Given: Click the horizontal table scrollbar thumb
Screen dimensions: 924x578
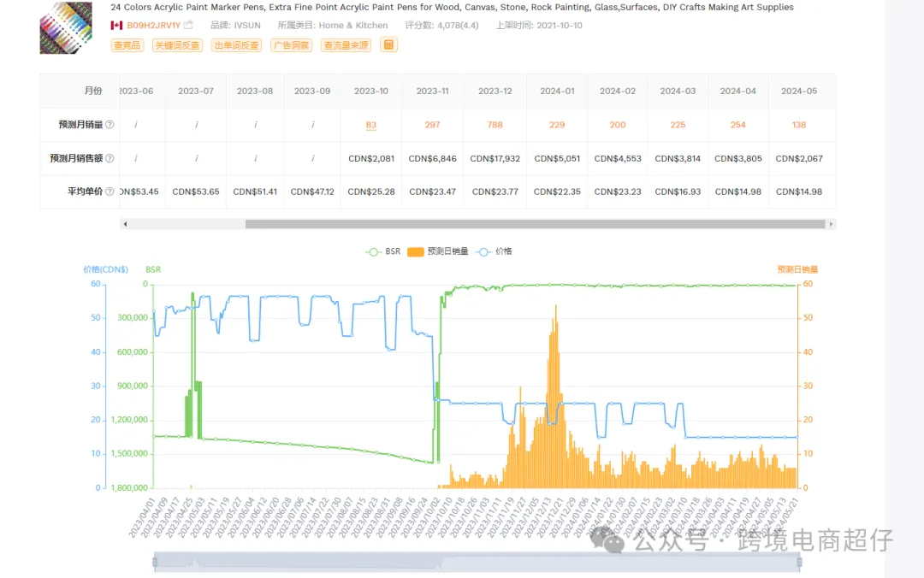Looking at the screenshot, I should click(535, 224).
